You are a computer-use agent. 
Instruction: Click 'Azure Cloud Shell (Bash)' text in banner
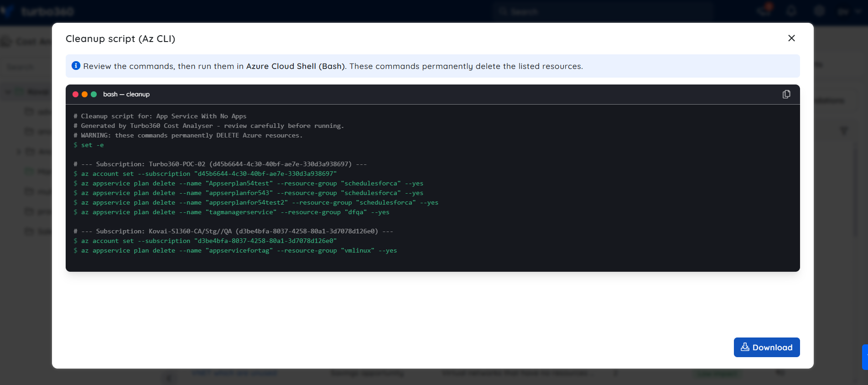[296, 66]
